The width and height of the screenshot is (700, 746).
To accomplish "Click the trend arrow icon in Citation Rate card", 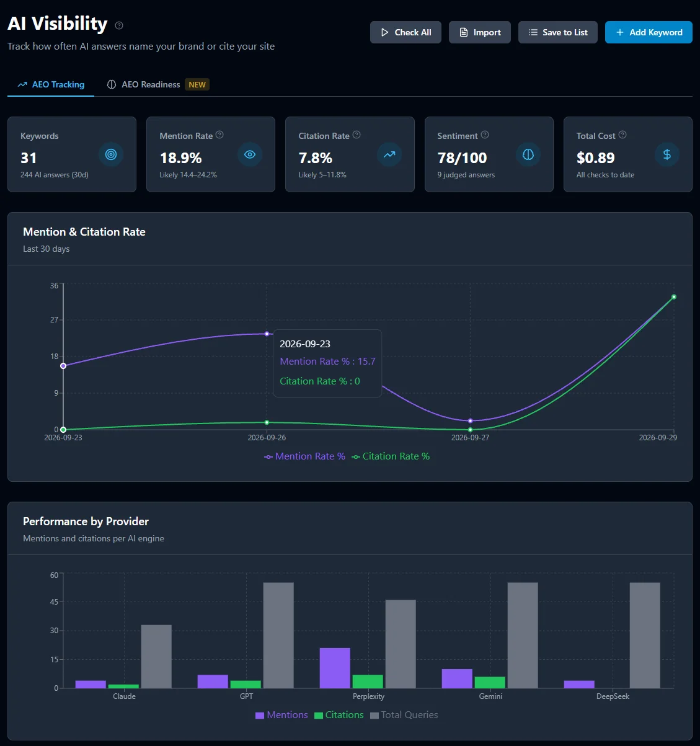I will (x=389, y=154).
